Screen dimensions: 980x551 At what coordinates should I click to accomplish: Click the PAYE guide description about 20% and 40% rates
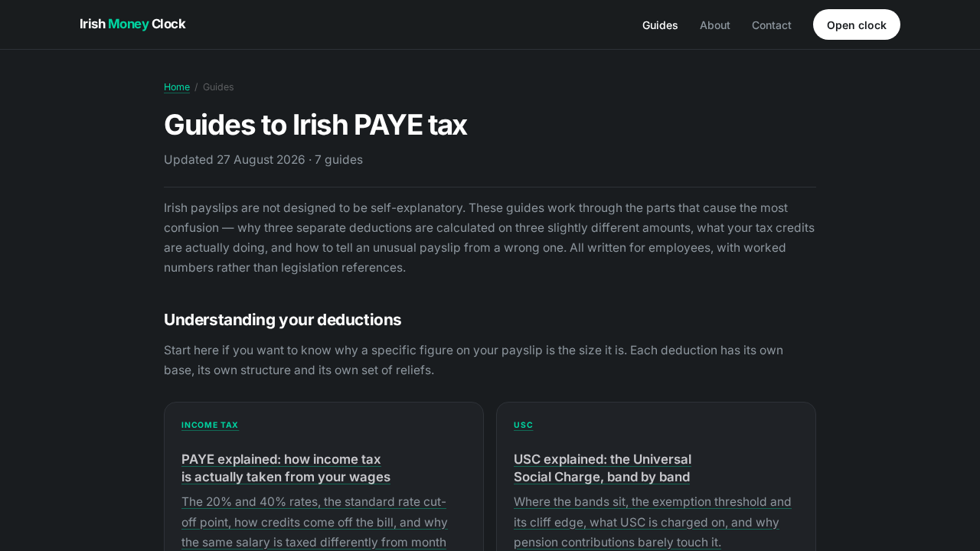(315, 523)
